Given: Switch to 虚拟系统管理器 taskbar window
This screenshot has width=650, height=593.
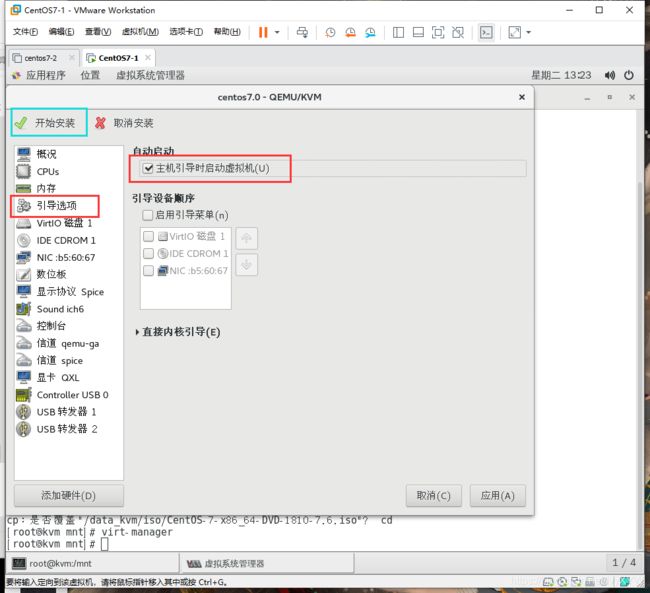Looking at the screenshot, I should (267, 563).
